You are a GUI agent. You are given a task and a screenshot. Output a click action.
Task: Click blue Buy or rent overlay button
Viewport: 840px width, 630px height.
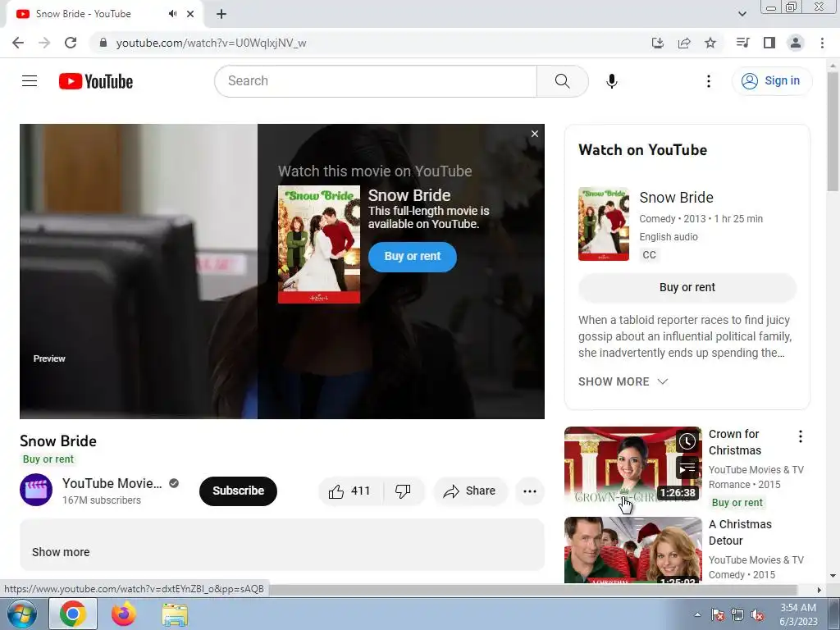coord(412,257)
